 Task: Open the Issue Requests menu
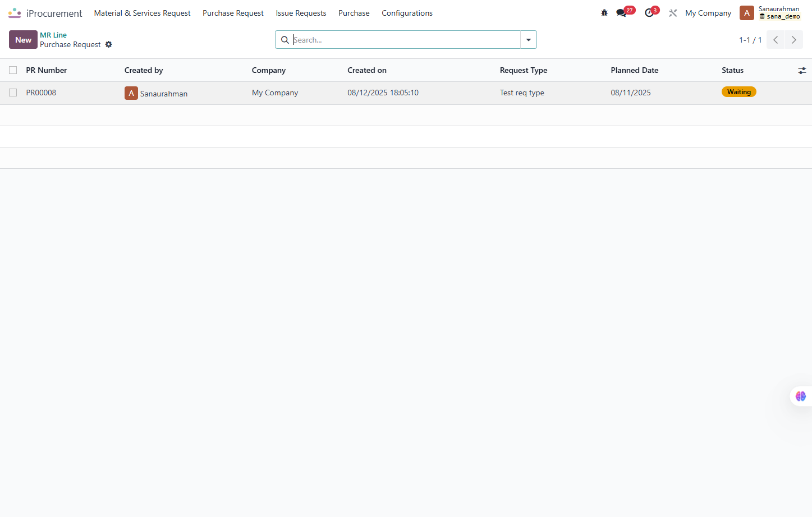301,13
